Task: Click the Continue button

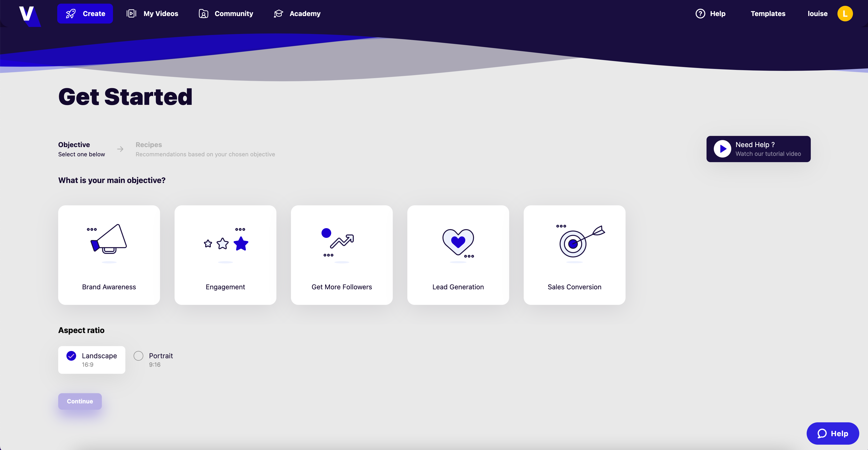Action: pos(80,401)
